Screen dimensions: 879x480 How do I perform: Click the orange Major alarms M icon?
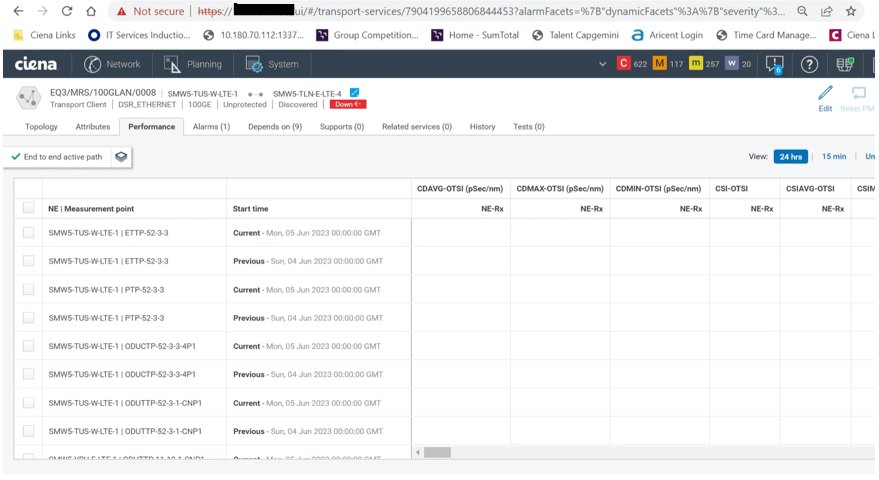click(x=659, y=64)
